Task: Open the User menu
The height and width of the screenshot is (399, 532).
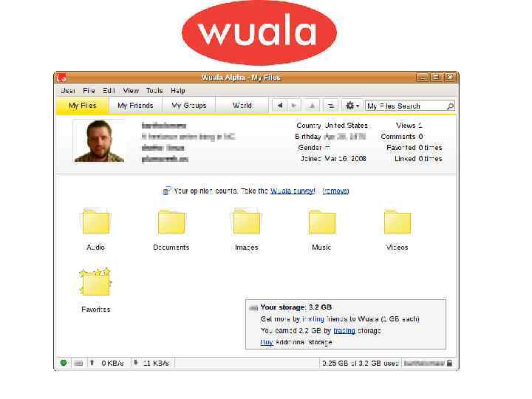Action: coord(68,91)
